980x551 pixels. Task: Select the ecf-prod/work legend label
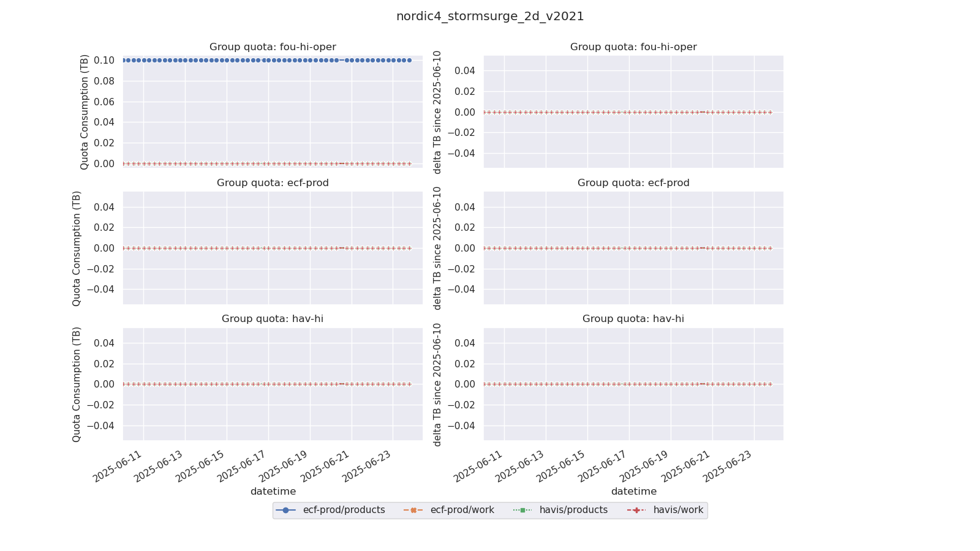[x=462, y=510]
